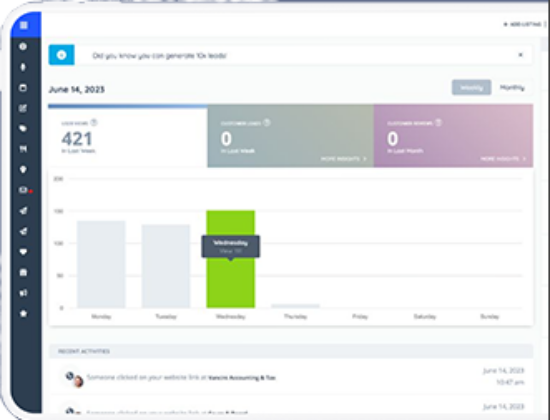Click the Saturday axis label

pyautogui.click(x=425, y=316)
